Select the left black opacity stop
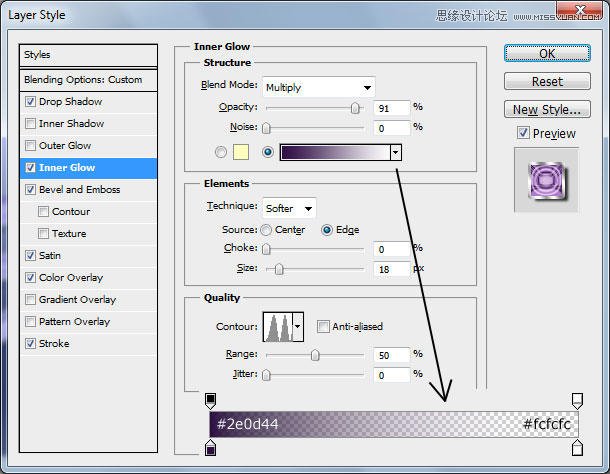The image size is (610, 474). click(210, 401)
